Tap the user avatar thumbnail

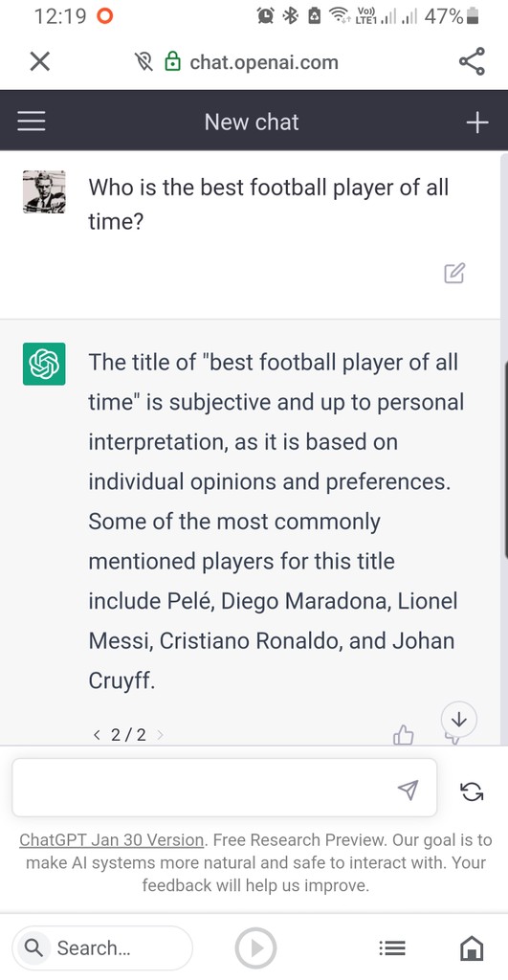[x=44, y=191]
